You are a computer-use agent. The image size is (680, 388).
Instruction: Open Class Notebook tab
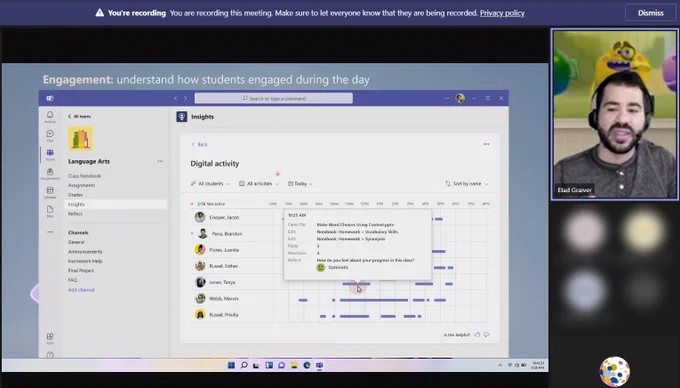pyautogui.click(x=85, y=176)
